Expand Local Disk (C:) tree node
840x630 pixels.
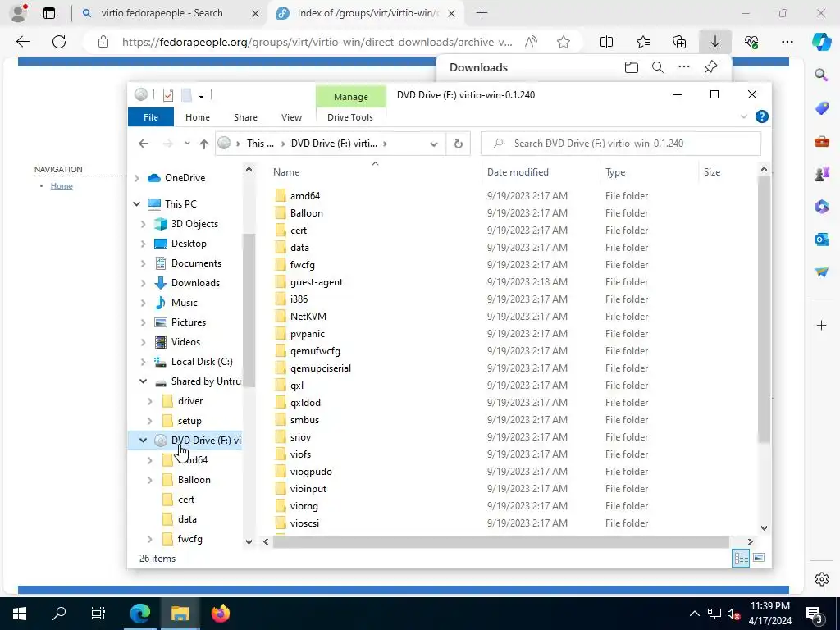coord(143,362)
